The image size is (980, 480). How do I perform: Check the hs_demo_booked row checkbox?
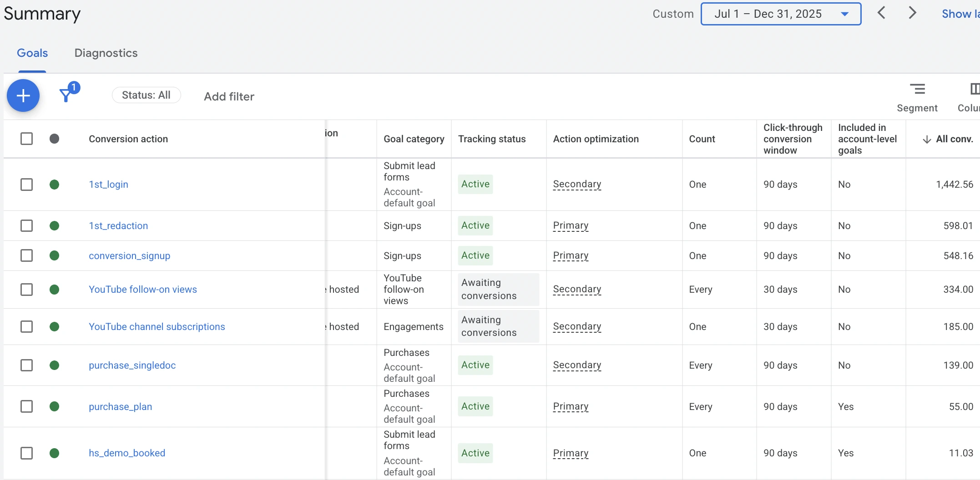tap(27, 453)
